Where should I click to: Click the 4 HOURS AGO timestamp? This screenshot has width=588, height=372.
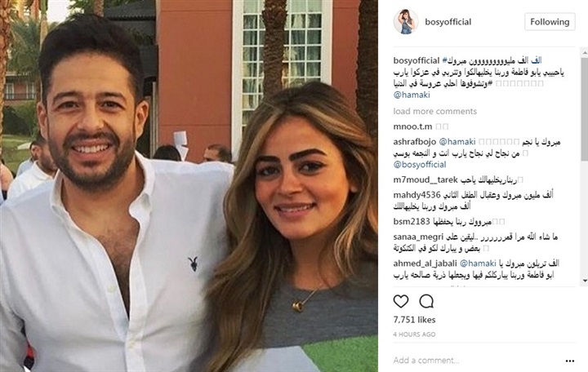click(x=414, y=334)
